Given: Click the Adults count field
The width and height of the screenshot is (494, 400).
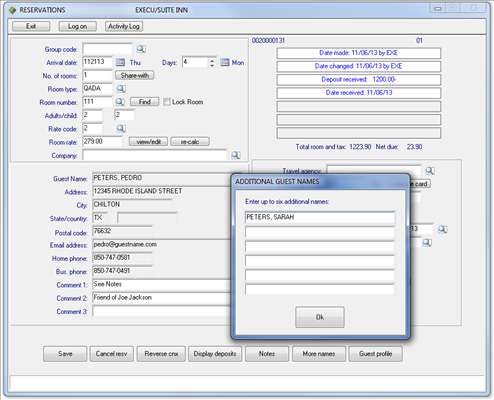Looking at the screenshot, I should 92,115.
